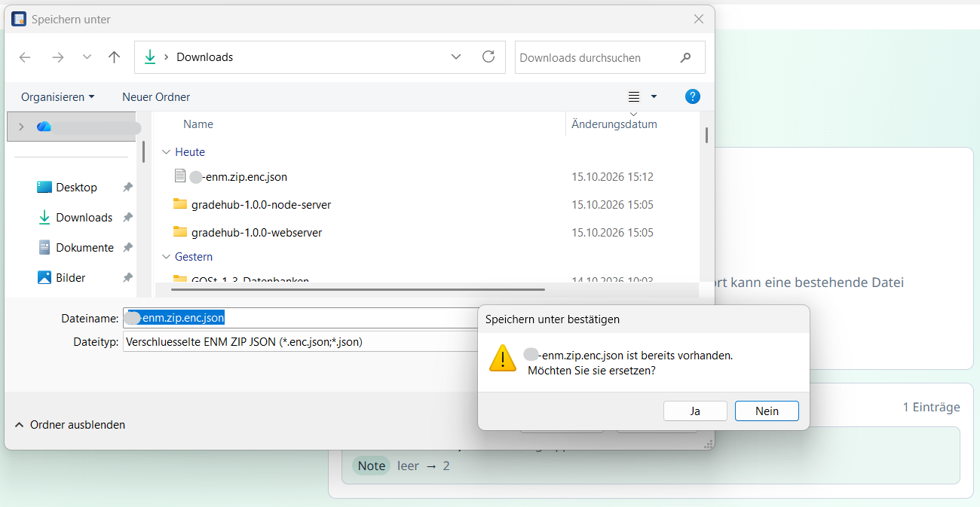
Task: Click Neuer Ordner button
Action: coord(156,97)
